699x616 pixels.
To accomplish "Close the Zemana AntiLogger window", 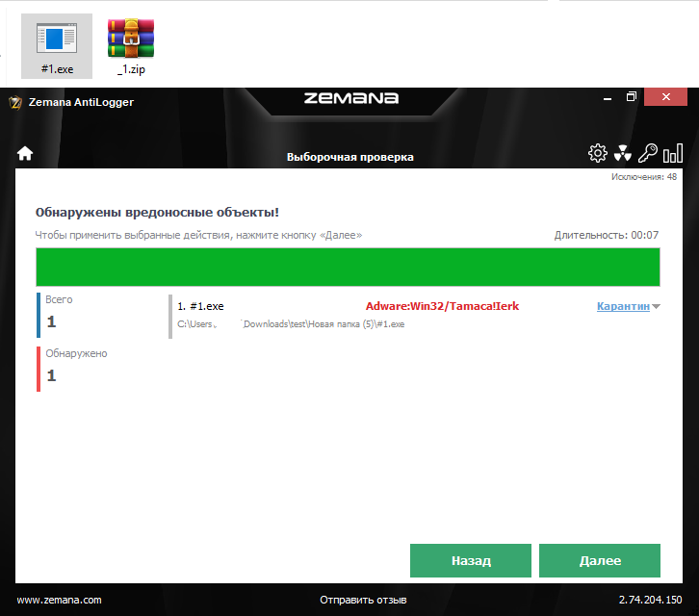I will (665, 96).
